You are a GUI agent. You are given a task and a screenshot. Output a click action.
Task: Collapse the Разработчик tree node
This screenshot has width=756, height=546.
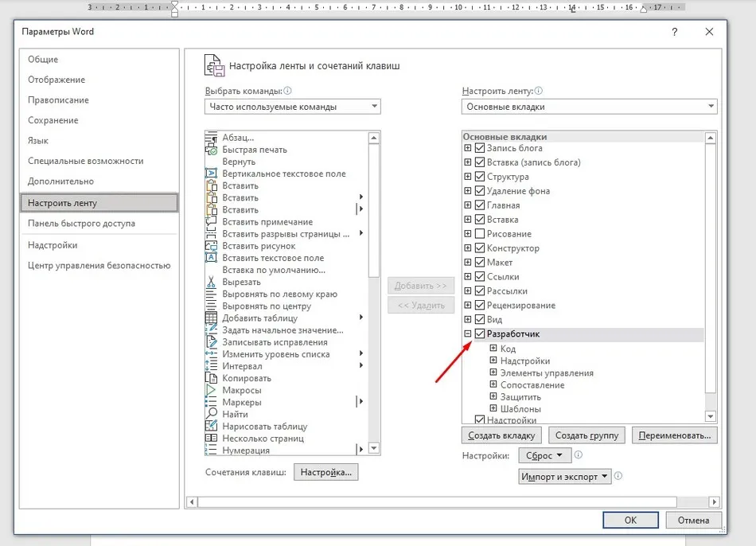tap(468, 333)
